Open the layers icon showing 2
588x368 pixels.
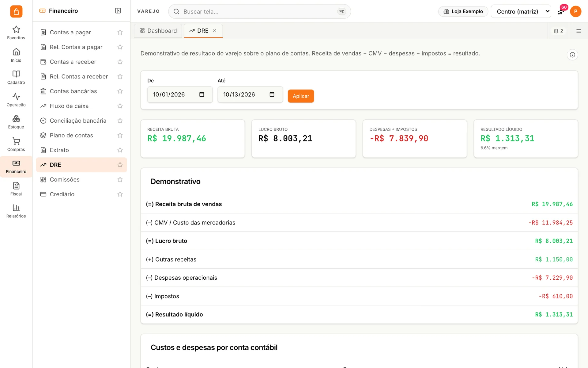(558, 31)
